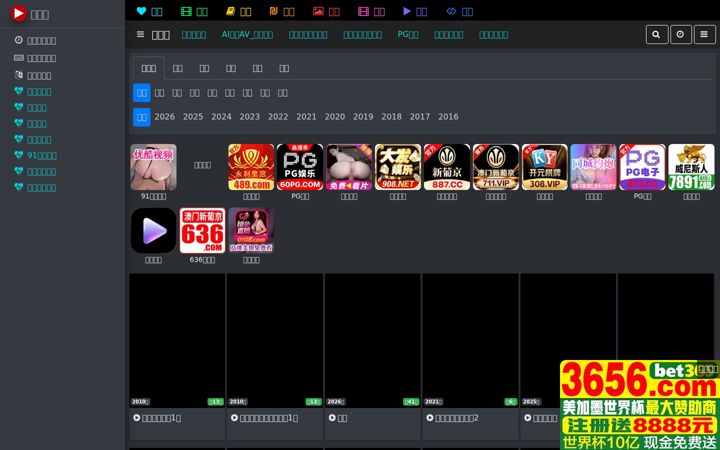Image resolution: width=720 pixels, height=450 pixels.
Task: Open the 489.com ad icon
Action: tap(251, 167)
